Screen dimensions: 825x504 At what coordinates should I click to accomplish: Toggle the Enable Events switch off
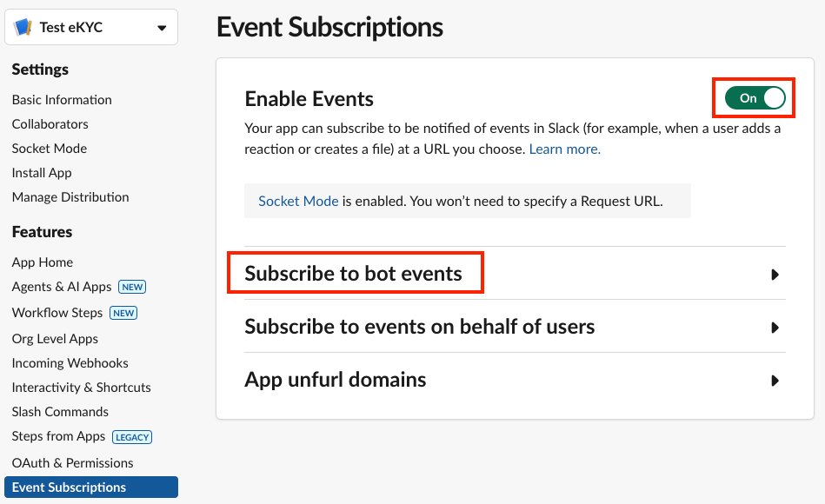(x=755, y=98)
